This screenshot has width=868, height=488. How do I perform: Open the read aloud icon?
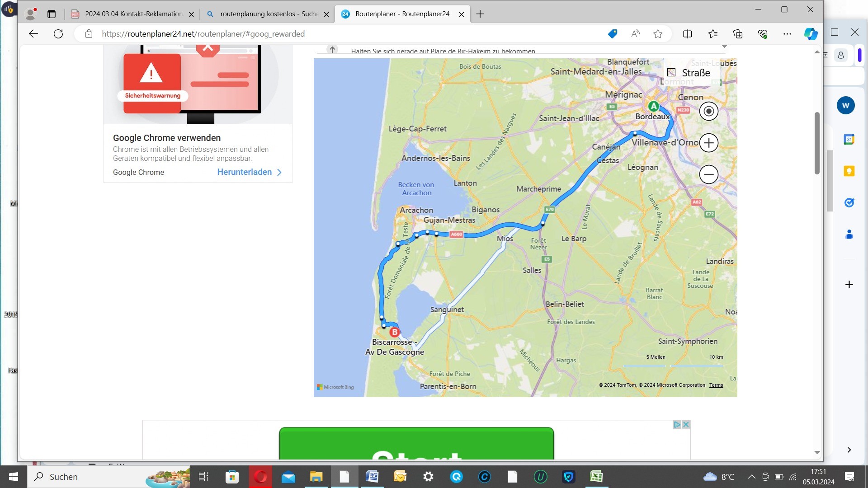point(635,34)
